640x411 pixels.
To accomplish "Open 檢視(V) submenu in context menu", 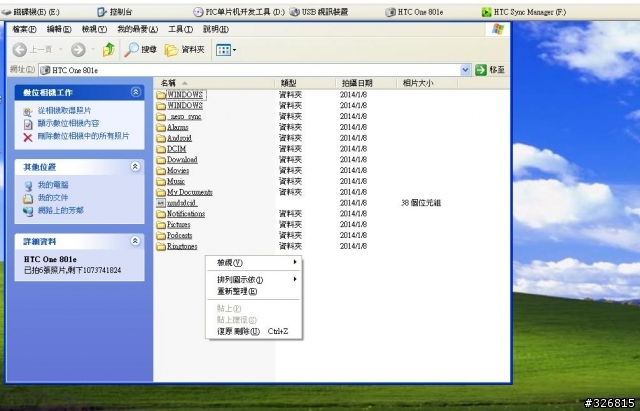I will [253, 262].
